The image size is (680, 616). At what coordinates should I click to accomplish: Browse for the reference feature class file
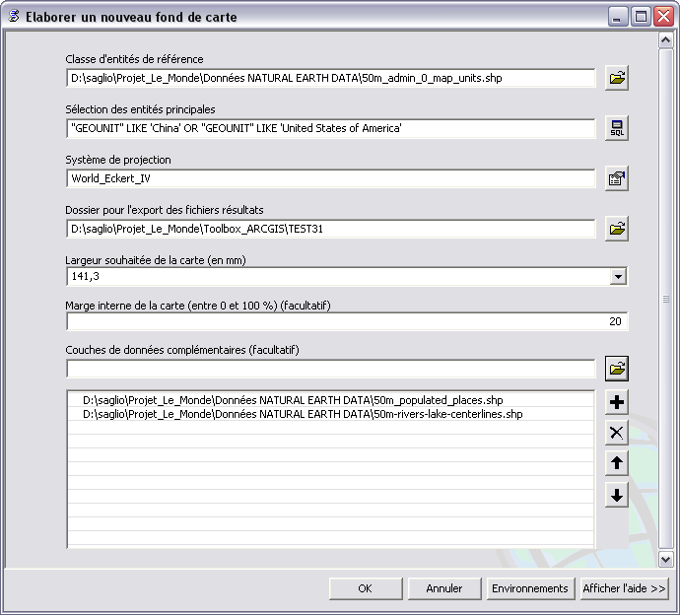617,78
